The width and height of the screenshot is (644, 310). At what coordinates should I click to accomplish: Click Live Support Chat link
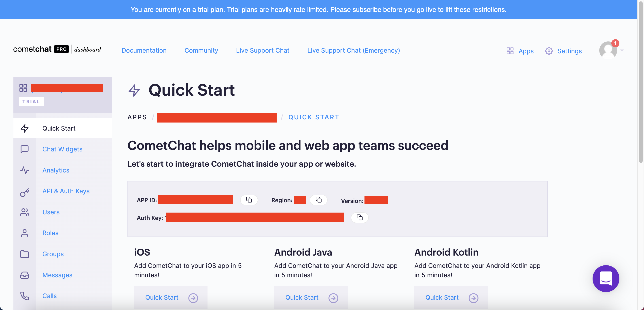pyautogui.click(x=263, y=50)
